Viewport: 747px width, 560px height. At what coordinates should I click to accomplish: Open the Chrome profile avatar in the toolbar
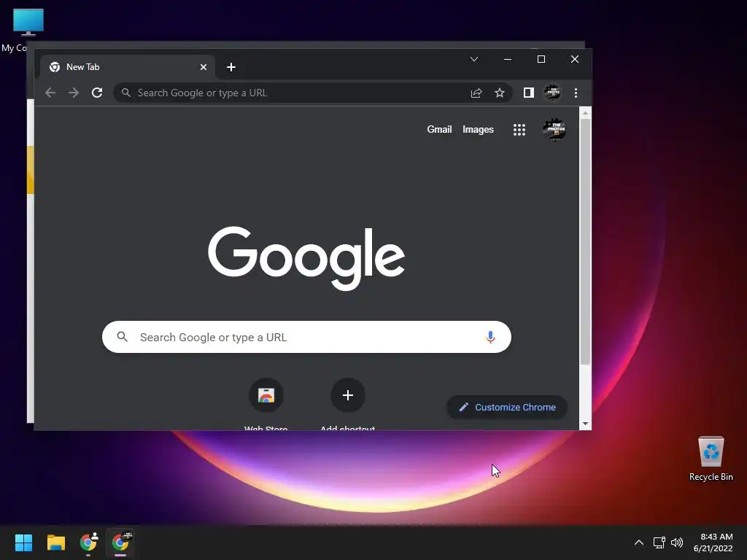click(x=552, y=93)
